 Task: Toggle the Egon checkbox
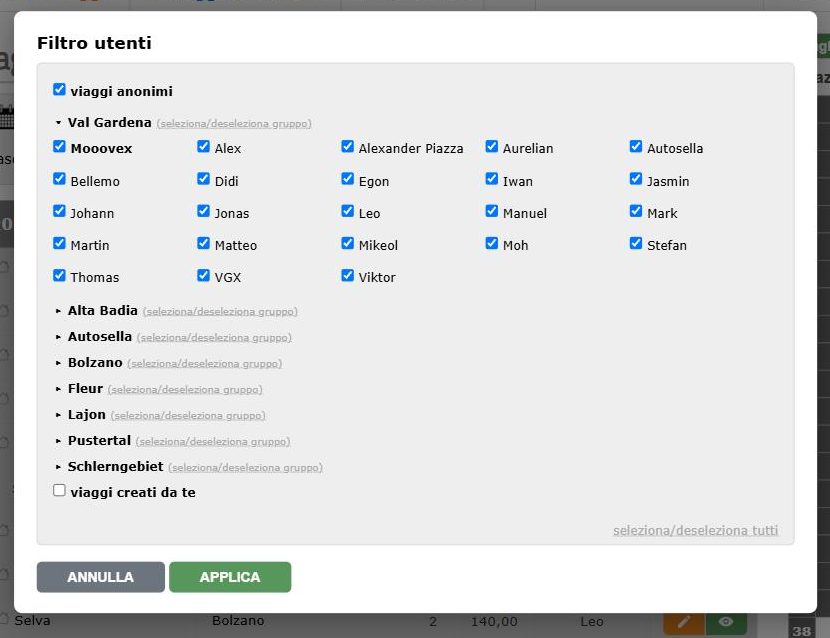point(347,179)
